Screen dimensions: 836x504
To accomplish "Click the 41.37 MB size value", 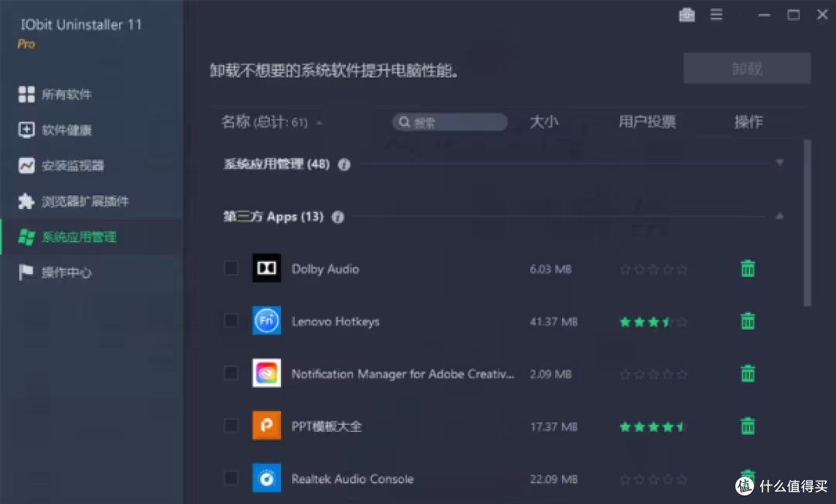I will (x=553, y=321).
